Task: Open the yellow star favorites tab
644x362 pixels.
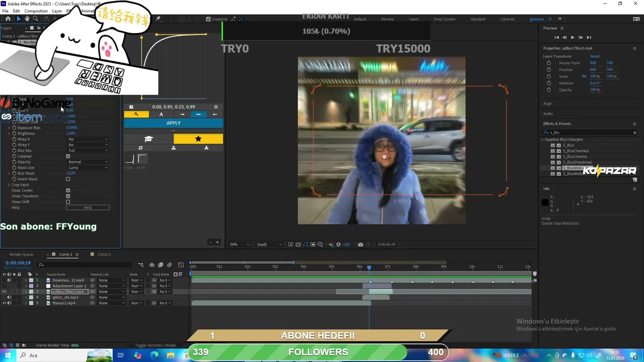Action: click(x=198, y=139)
